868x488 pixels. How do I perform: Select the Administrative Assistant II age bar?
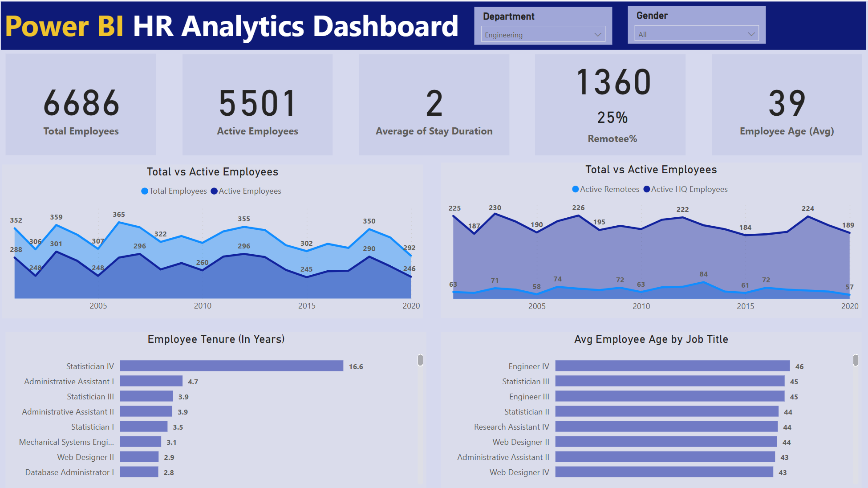(665, 457)
